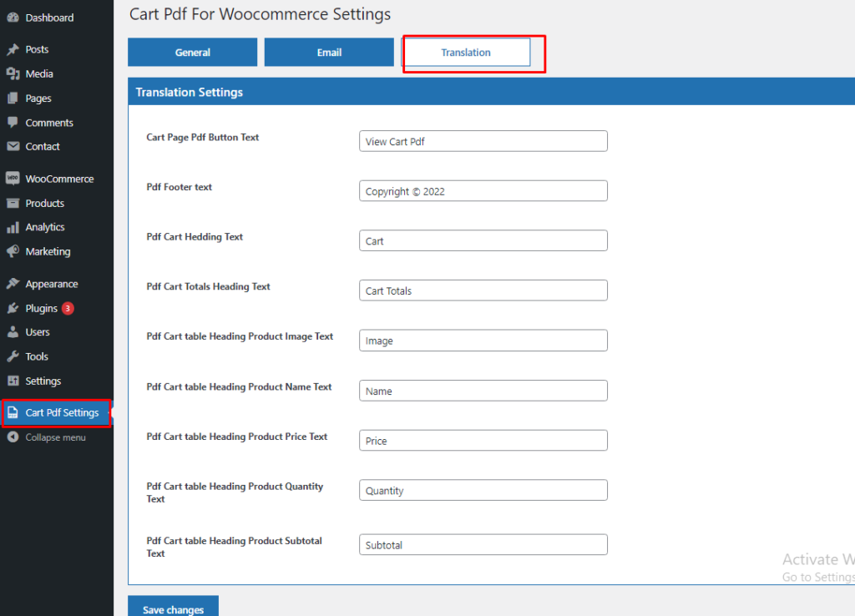The width and height of the screenshot is (855, 616).
Task: Click Pdf Cart Totals Heading Text label
Action: coord(208,287)
